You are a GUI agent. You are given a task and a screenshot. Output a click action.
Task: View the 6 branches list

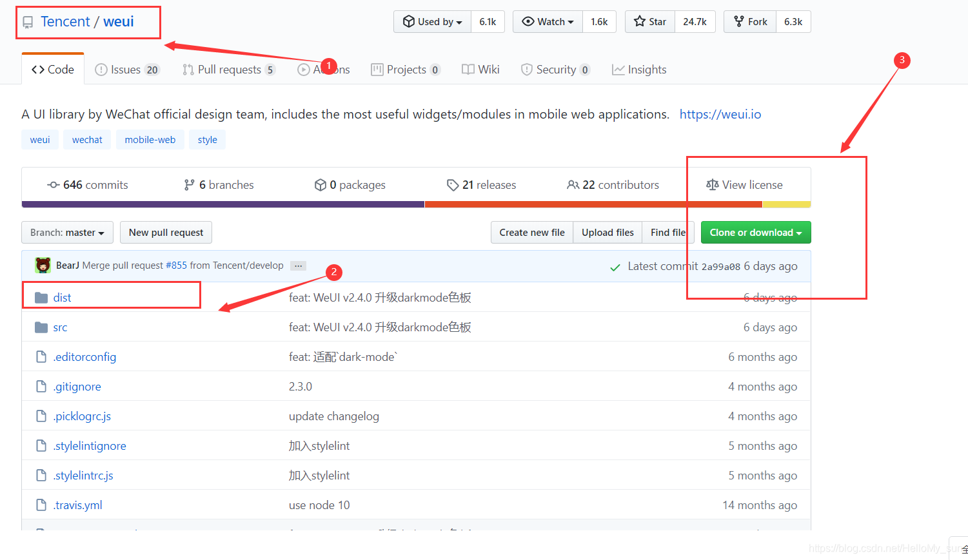[219, 185]
